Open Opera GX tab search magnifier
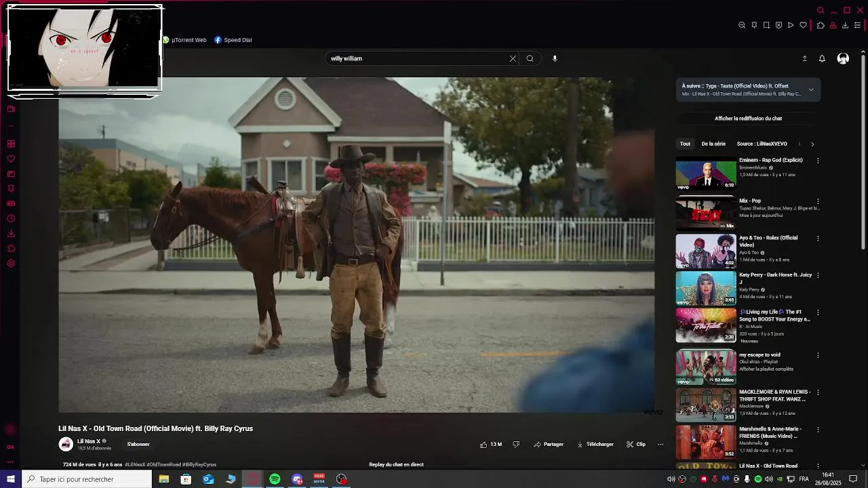 click(821, 10)
